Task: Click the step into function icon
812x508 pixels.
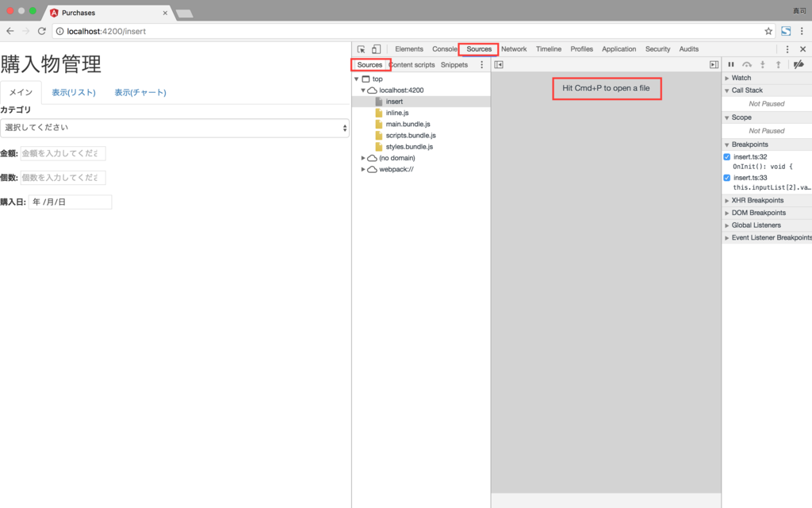Action: point(762,65)
